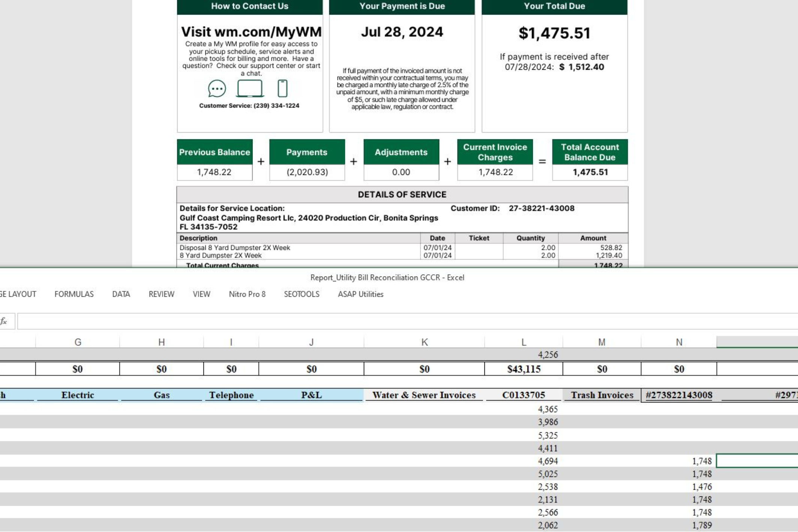Select the 1,748 cell beside 2,131
The image size is (798, 532).
pos(679,499)
